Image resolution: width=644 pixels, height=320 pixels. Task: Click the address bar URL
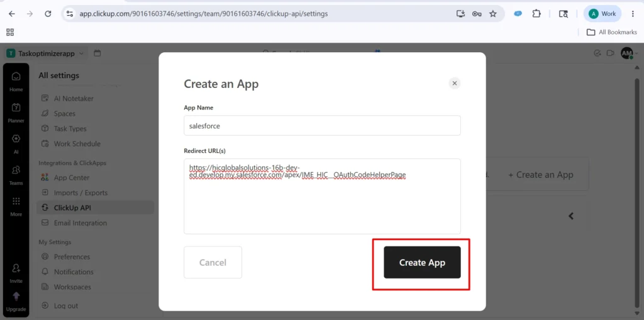(x=204, y=14)
